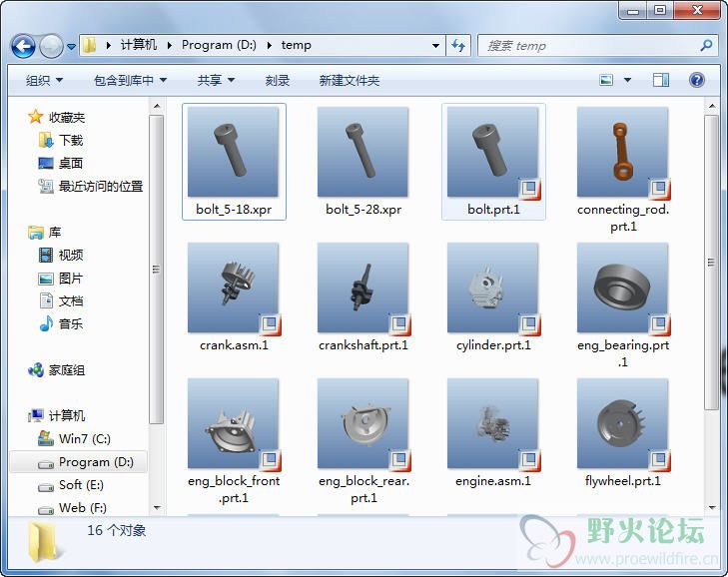The height and width of the screenshot is (577, 728).
Task: Open the address bar history dropdown
Action: 435,46
